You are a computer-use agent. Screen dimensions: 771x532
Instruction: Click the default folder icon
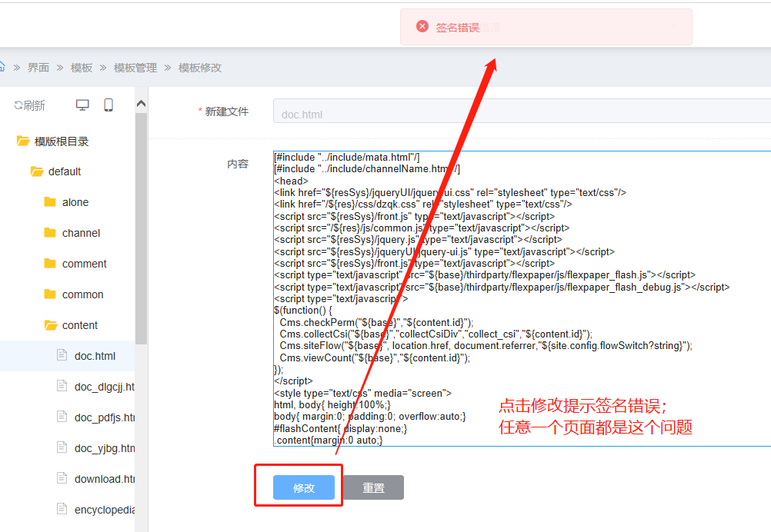pyautogui.click(x=37, y=171)
